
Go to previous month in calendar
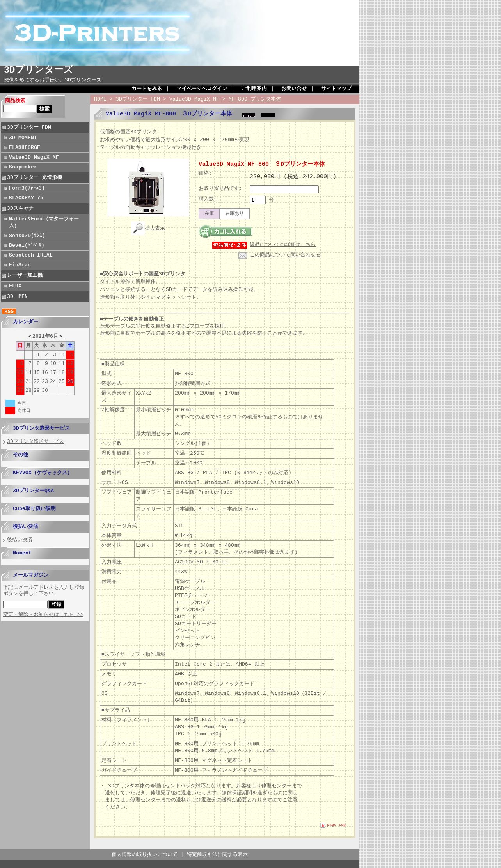(30, 336)
